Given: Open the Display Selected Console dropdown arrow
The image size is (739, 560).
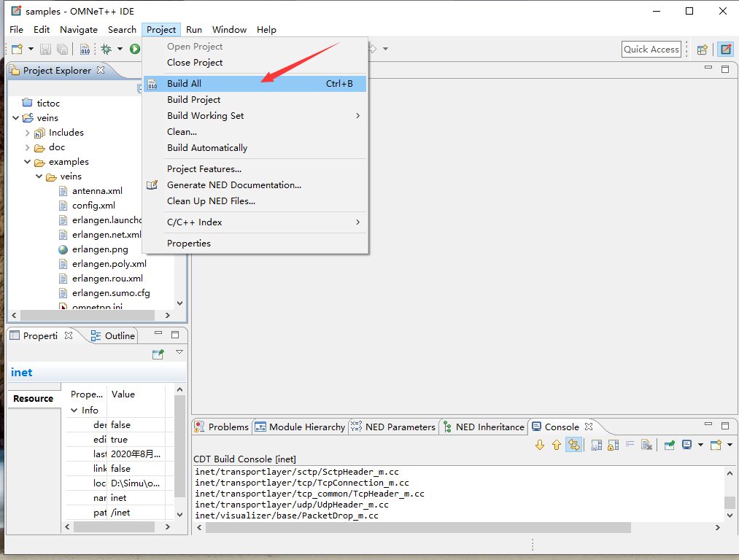Looking at the screenshot, I should [700, 445].
